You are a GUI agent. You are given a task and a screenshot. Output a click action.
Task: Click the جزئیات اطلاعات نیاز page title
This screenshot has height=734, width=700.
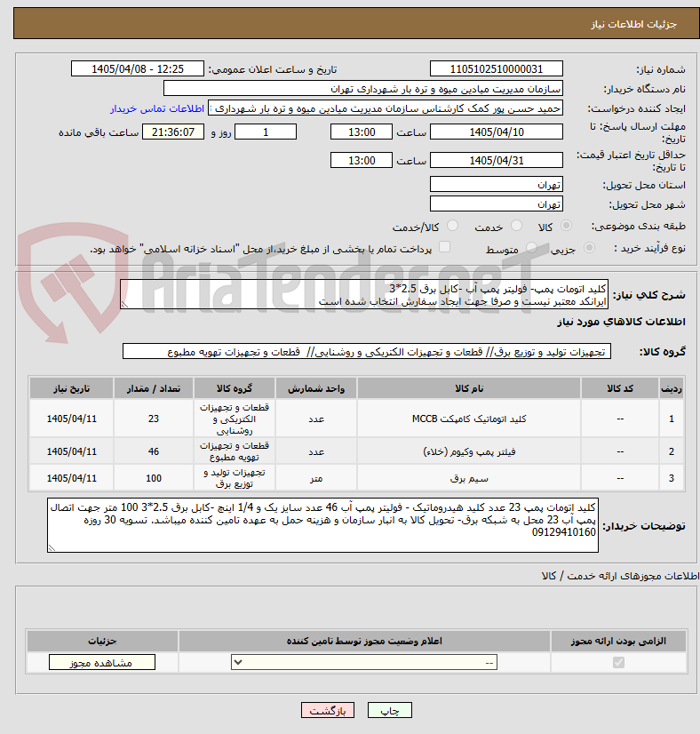633,24
